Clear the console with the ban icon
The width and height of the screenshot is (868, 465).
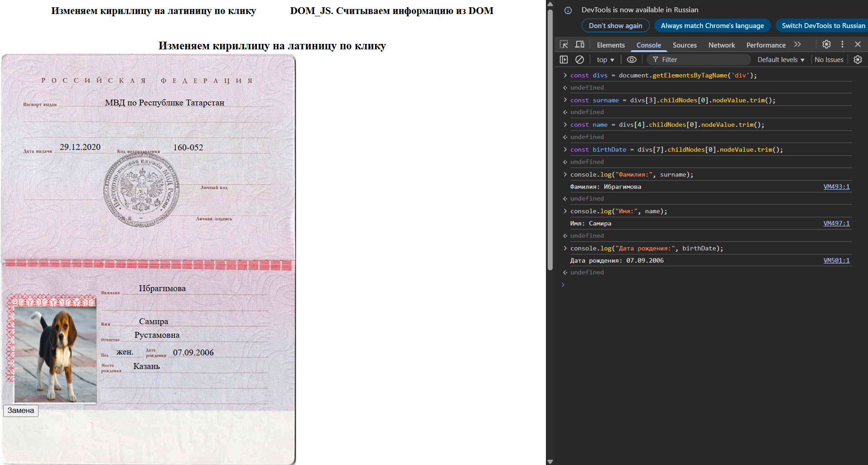579,60
